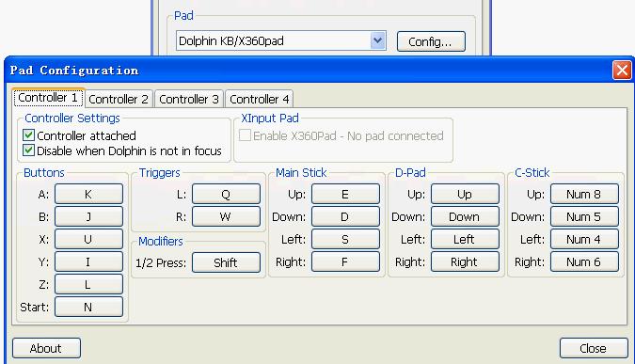Click the XInput Pad group label
635x364 pixels.
pyautogui.click(x=270, y=119)
